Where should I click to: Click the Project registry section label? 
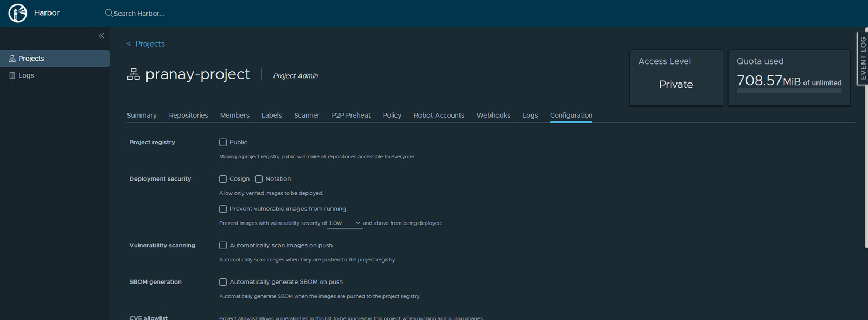(152, 143)
